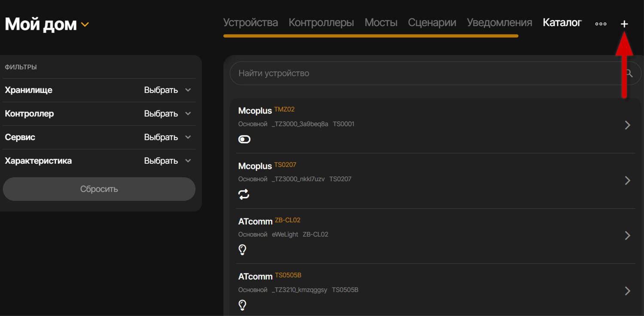Expand details of Mcoplus TMZ02 device
This screenshot has width=644, height=316.
click(x=627, y=125)
